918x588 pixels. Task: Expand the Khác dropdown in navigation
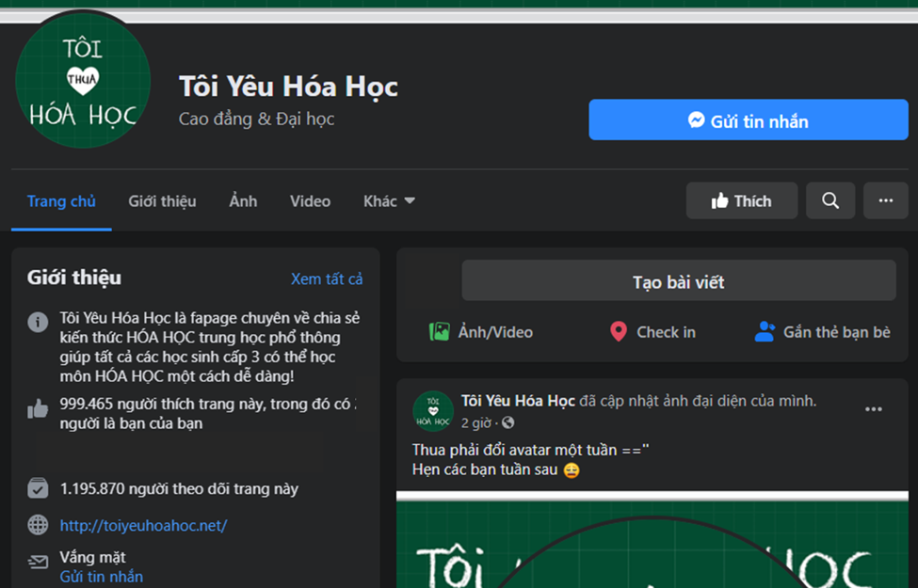click(x=388, y=200)
